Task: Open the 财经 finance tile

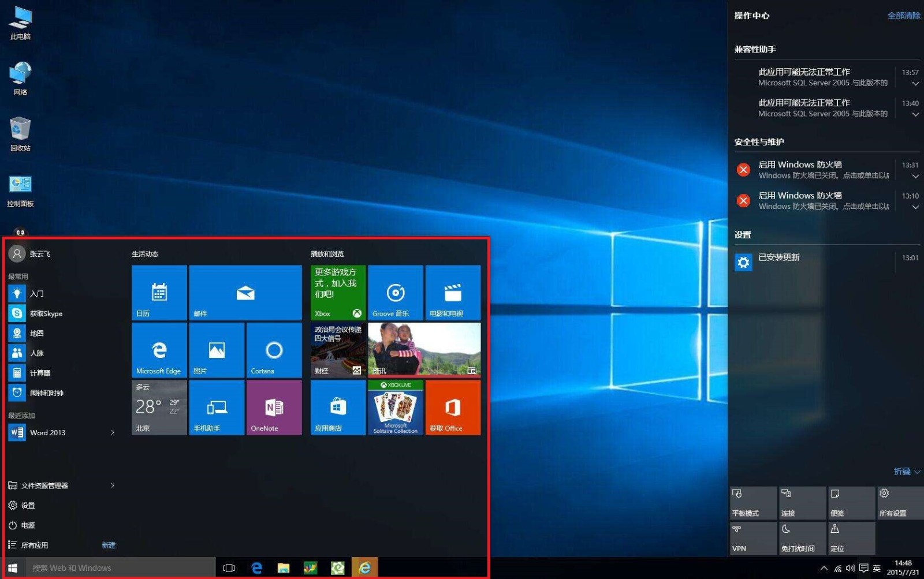Action: click(x=338, y=350)
